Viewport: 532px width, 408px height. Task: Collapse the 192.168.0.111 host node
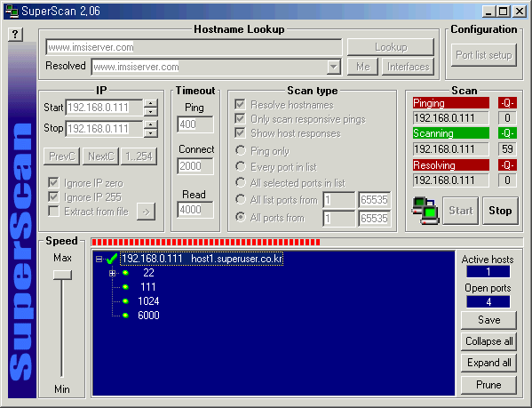99,260
